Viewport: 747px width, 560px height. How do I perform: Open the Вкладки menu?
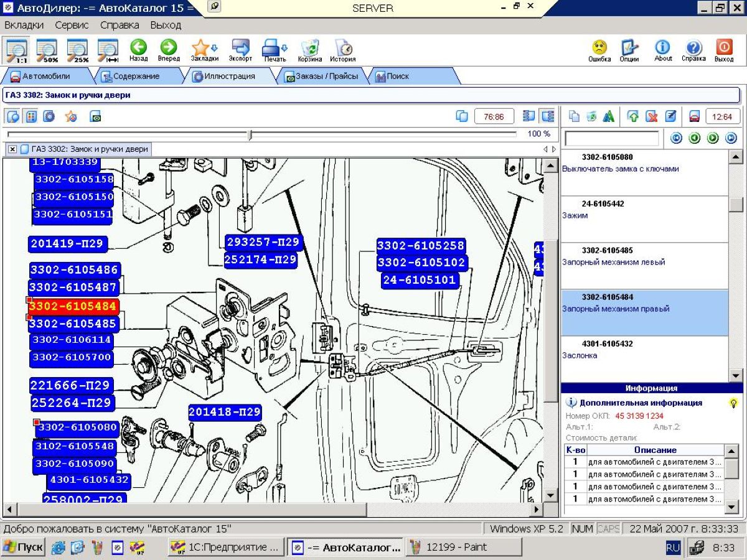tap(24, 25)
